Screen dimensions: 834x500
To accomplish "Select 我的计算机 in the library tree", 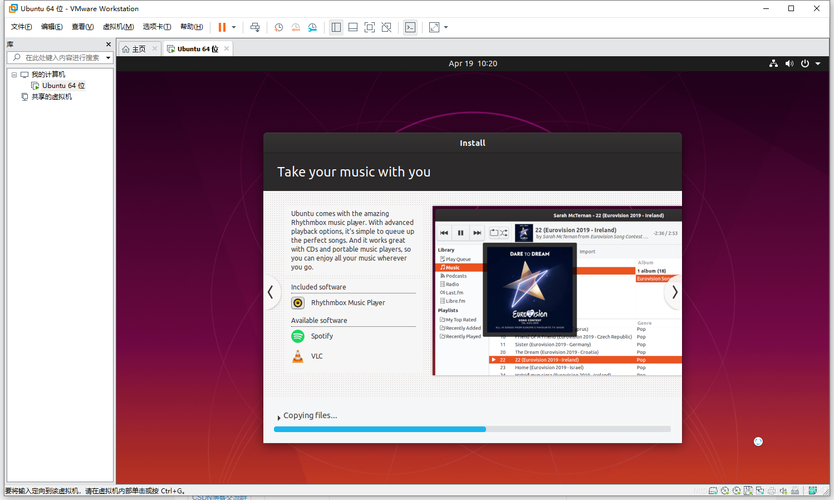I will [x=48, y=74].
